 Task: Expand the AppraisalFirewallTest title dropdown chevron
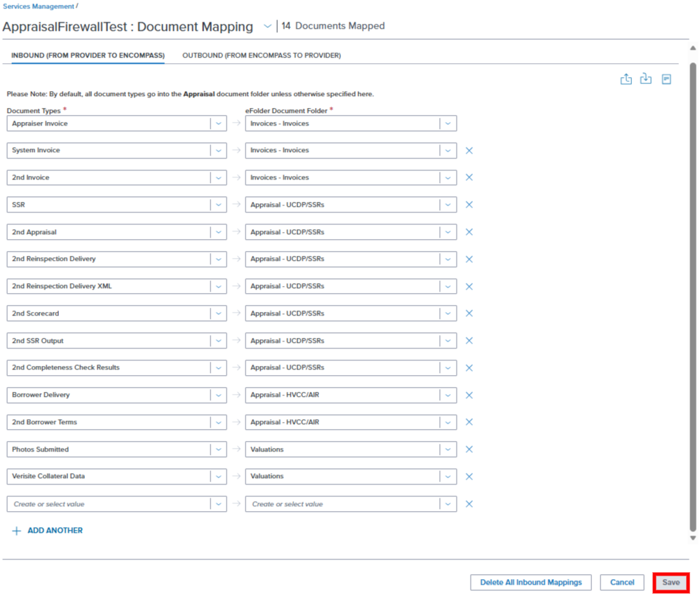(x=267, y=27)
